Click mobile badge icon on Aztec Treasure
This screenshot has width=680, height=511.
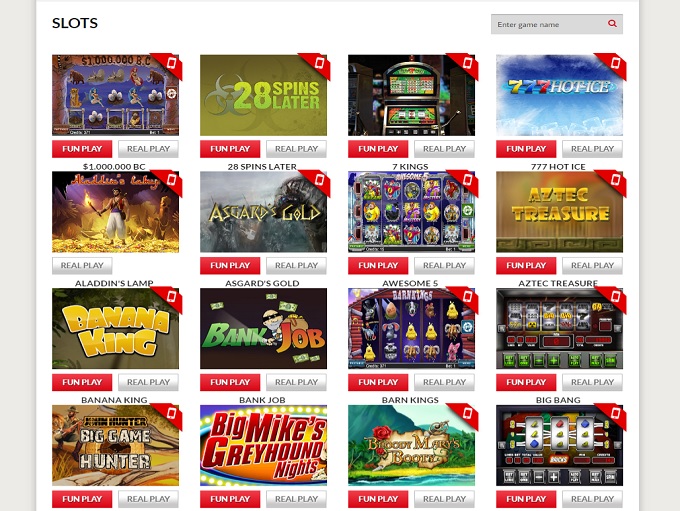click(615, 180)
